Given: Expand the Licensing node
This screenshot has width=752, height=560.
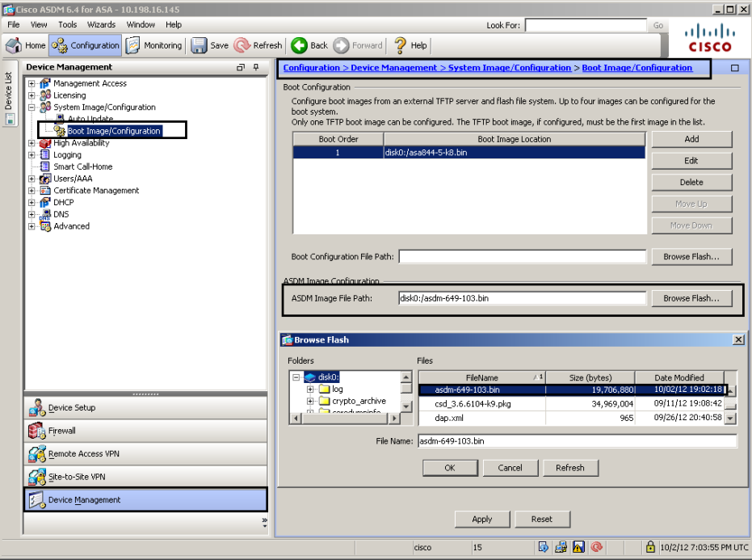Looking at the screenshot, I should pos(32,95).
